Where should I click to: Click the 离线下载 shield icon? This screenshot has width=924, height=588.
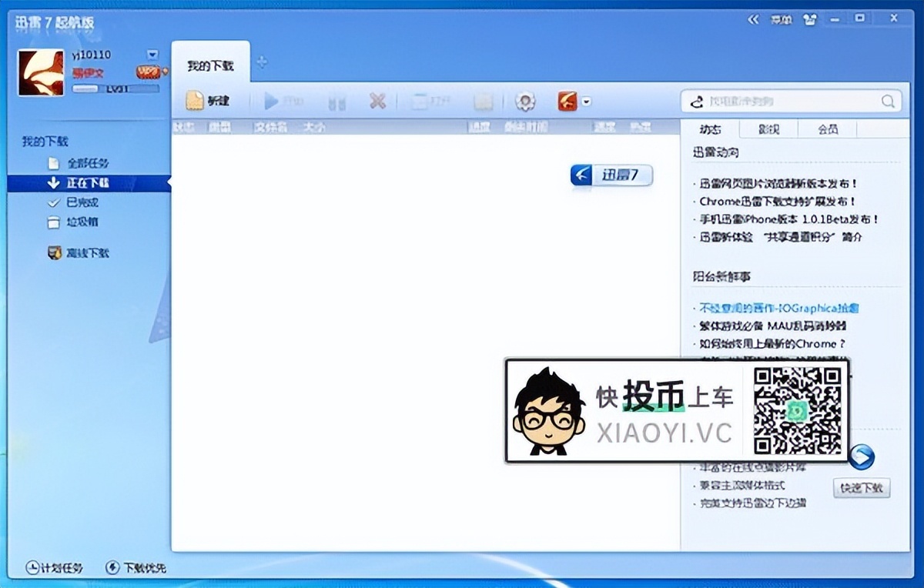pyautogui.click(x=54, y=252)
